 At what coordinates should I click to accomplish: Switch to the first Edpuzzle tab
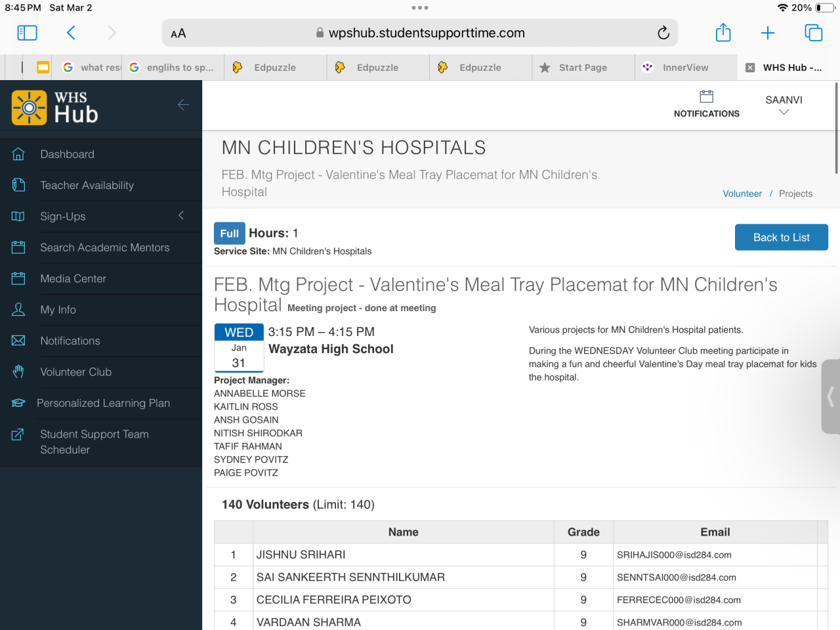pos(276,68)
